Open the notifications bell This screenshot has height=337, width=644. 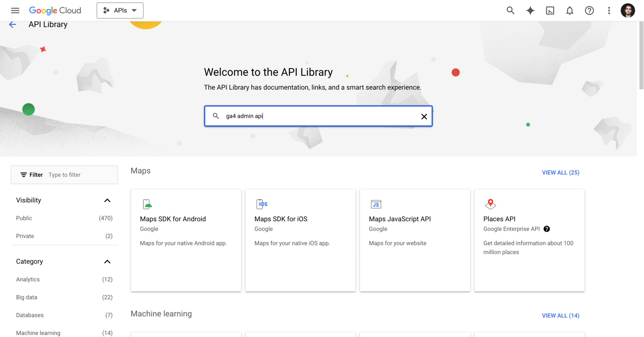570,10
